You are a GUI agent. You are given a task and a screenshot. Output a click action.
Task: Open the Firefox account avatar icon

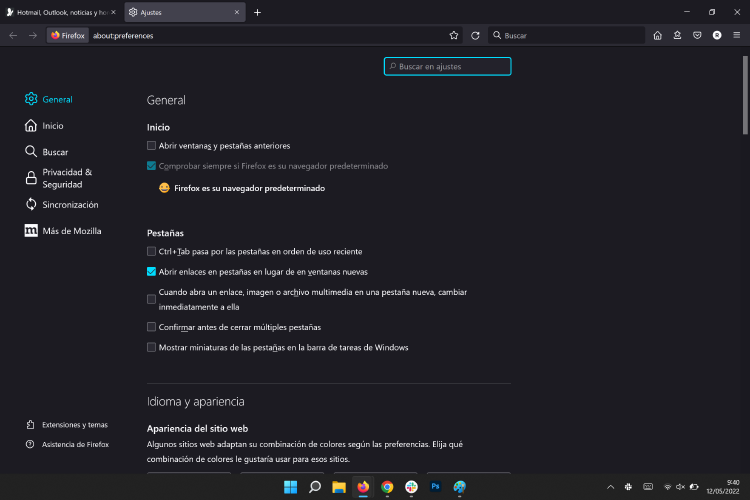(x=717, y=35)
